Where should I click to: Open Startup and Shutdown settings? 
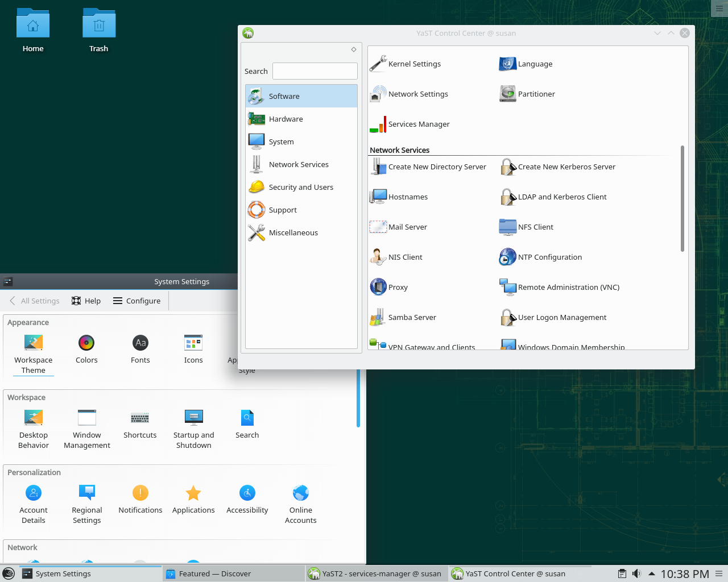click(x=194, y=429)
